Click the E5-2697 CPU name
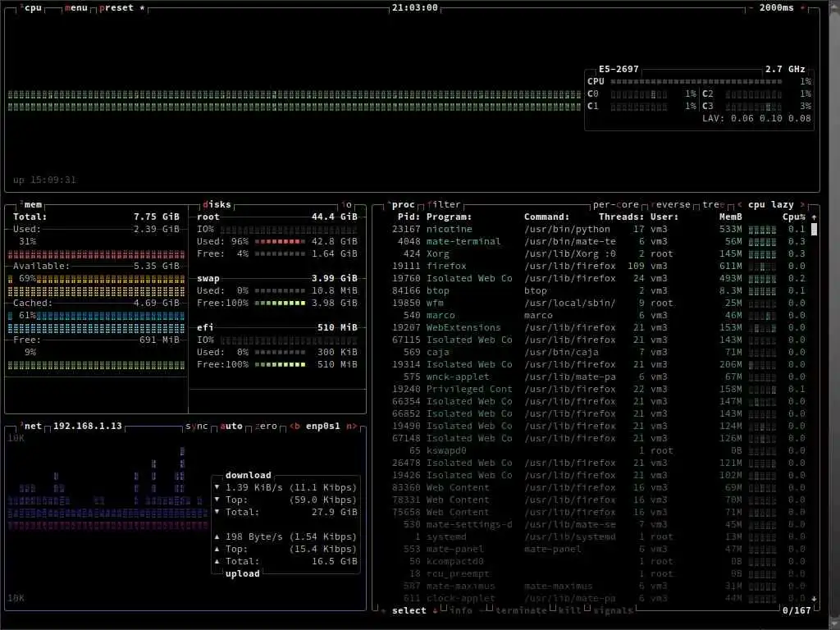Screen dimensions: 840x630 coord(619,69)
